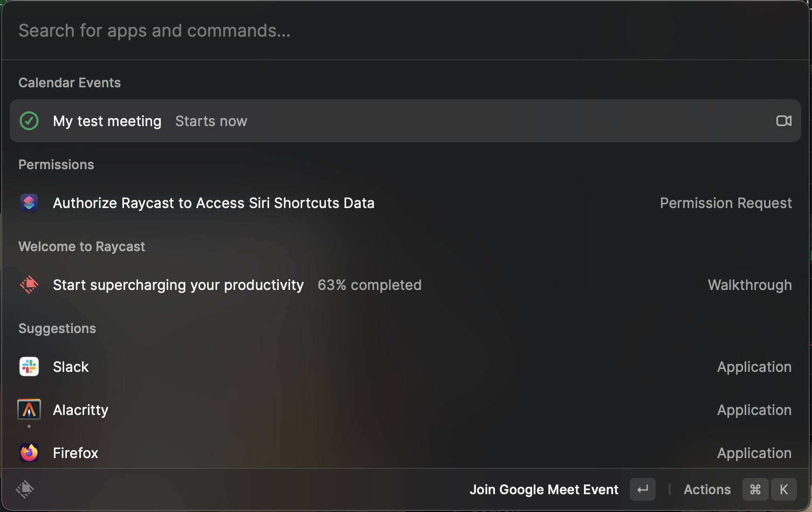The width and height of the screenshot is (812, 512).
Task: Click the Starts now text
Action: (x=211, y=121)
